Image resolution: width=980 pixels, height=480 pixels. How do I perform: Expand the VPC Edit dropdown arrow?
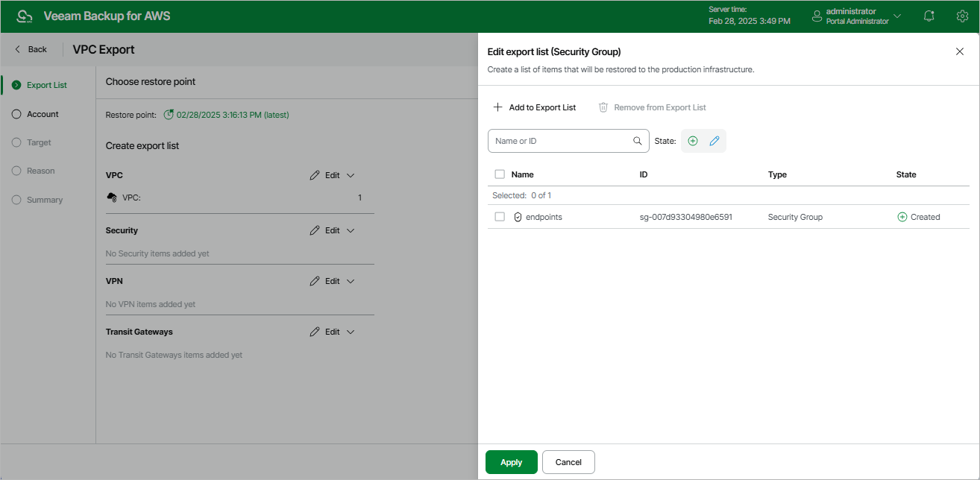coord(351,175)
